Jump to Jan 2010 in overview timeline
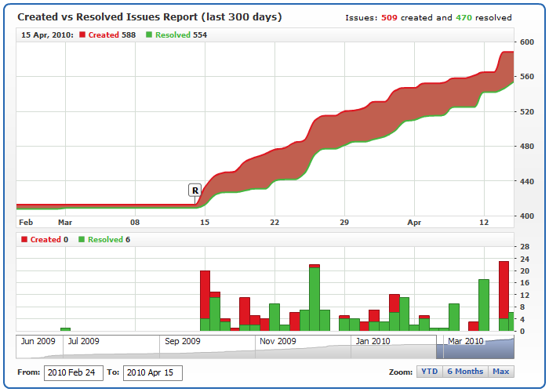 coord(372,341)
